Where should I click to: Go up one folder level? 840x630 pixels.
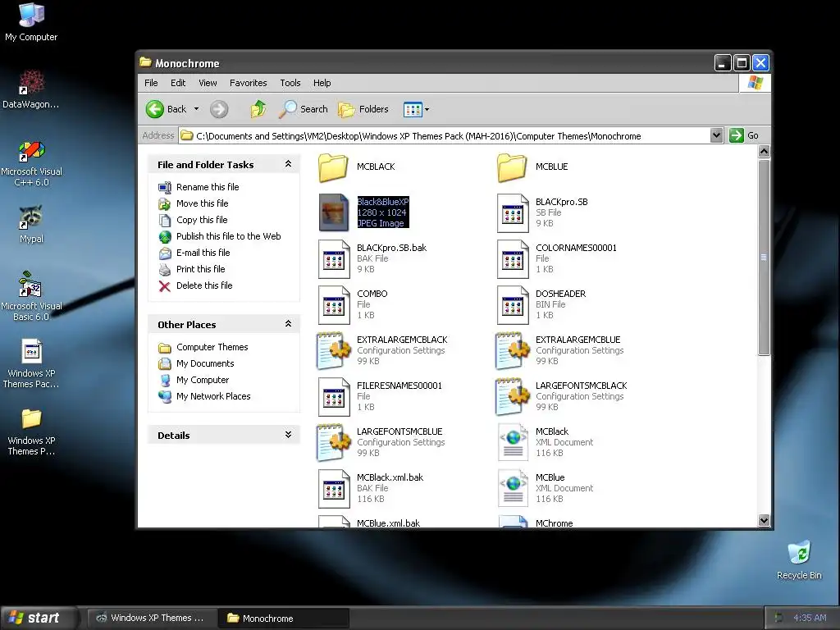258,109
